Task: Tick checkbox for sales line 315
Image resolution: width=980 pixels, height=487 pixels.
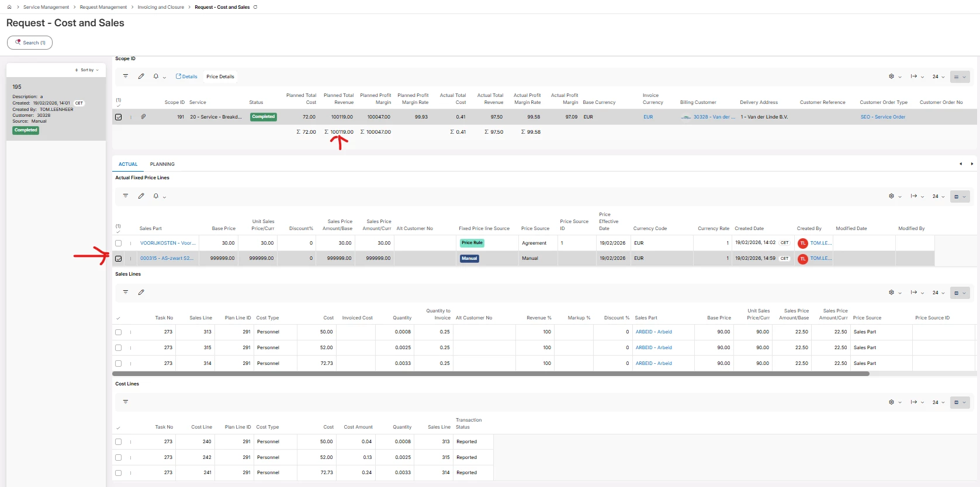Action: [119, 348]
